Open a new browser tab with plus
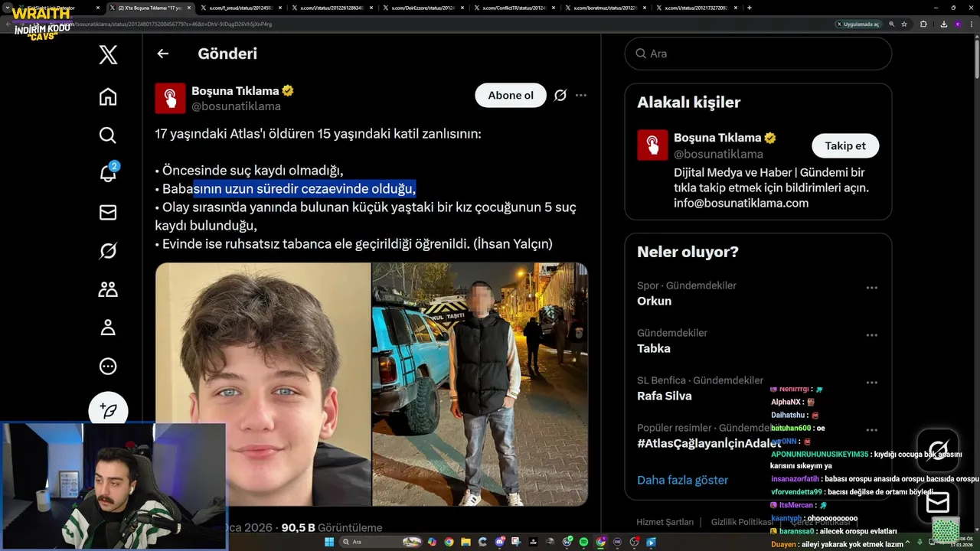980x551 pixels. 749,8
